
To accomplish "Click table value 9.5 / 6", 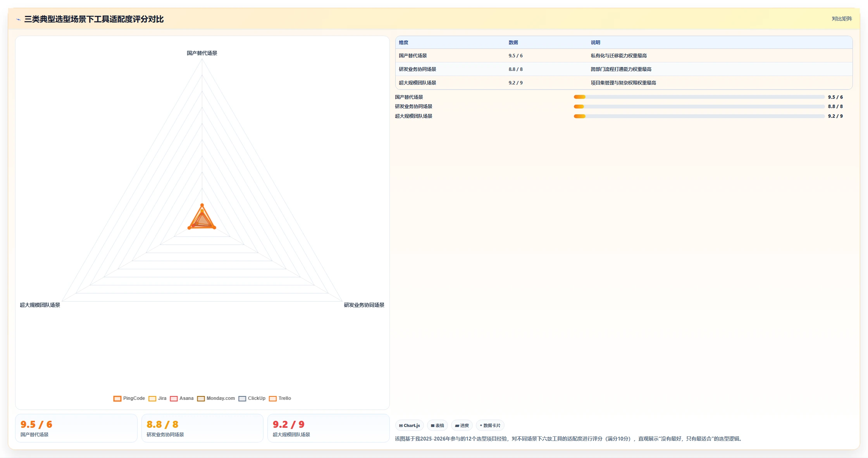I will [515, 56].
